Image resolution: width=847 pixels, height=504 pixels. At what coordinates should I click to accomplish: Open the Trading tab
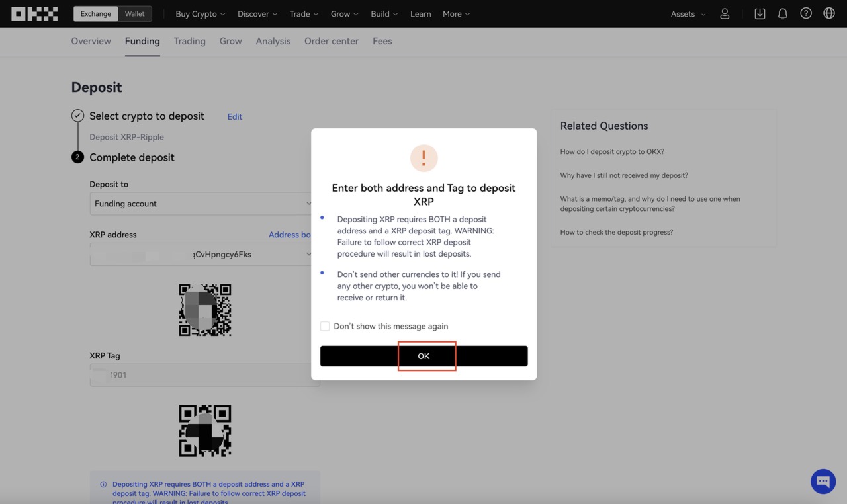190,41
